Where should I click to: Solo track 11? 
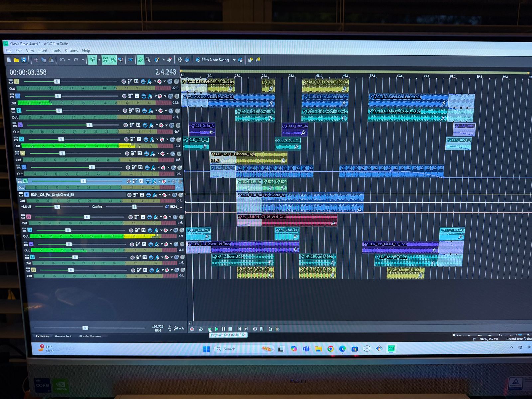182,230
